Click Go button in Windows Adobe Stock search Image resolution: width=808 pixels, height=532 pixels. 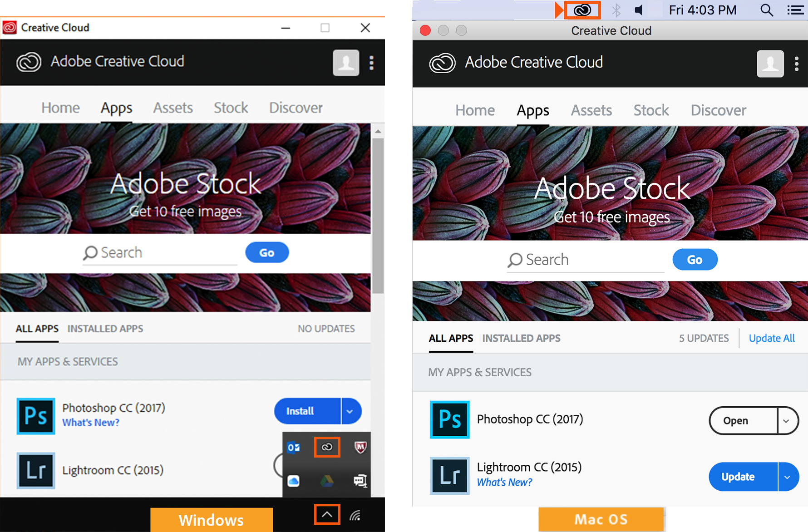(x=267, y=252)
